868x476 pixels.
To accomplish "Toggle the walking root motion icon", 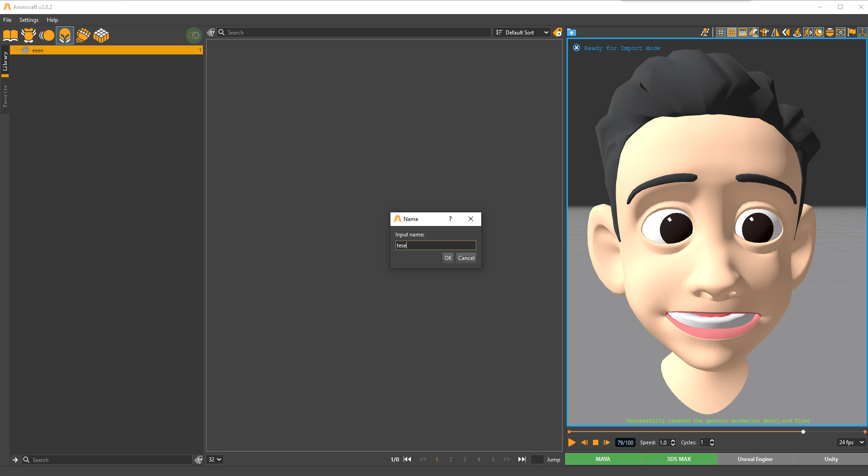I will [x=808, y=32].
